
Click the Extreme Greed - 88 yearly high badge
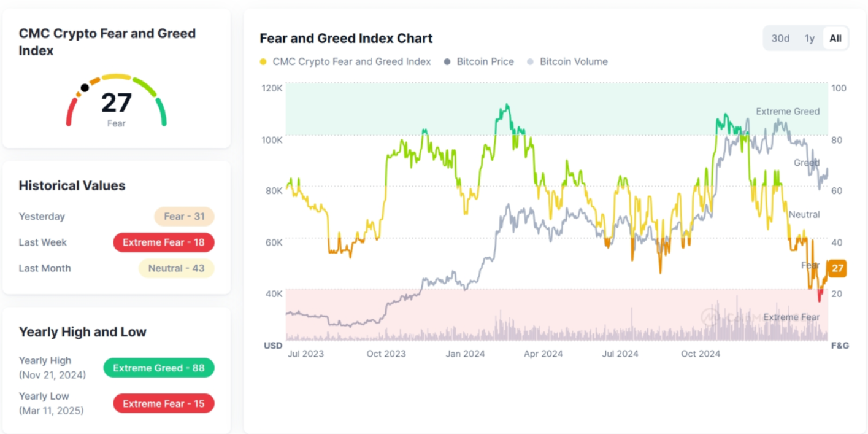coord(158,368)
